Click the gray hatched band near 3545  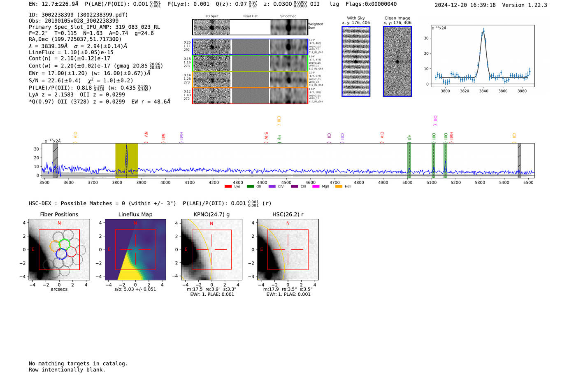click(x=55, y=160)
